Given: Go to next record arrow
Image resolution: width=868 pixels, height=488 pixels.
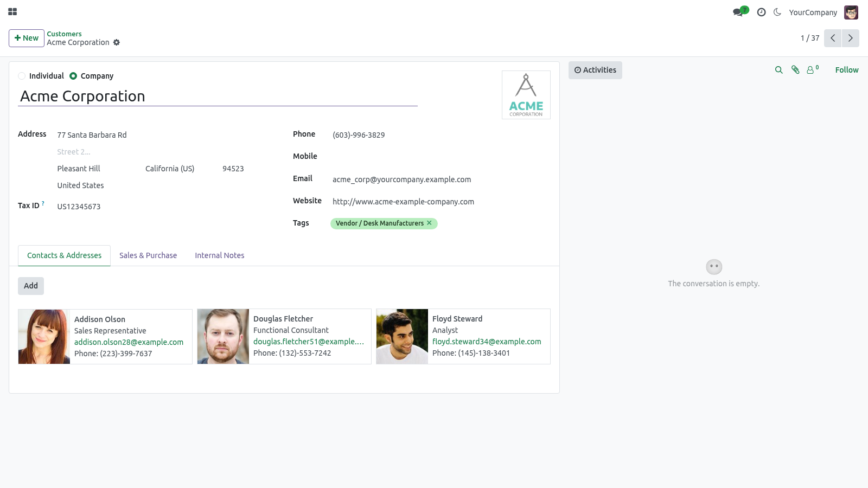Looking at the screenshot, I should (x=850, y=38).
